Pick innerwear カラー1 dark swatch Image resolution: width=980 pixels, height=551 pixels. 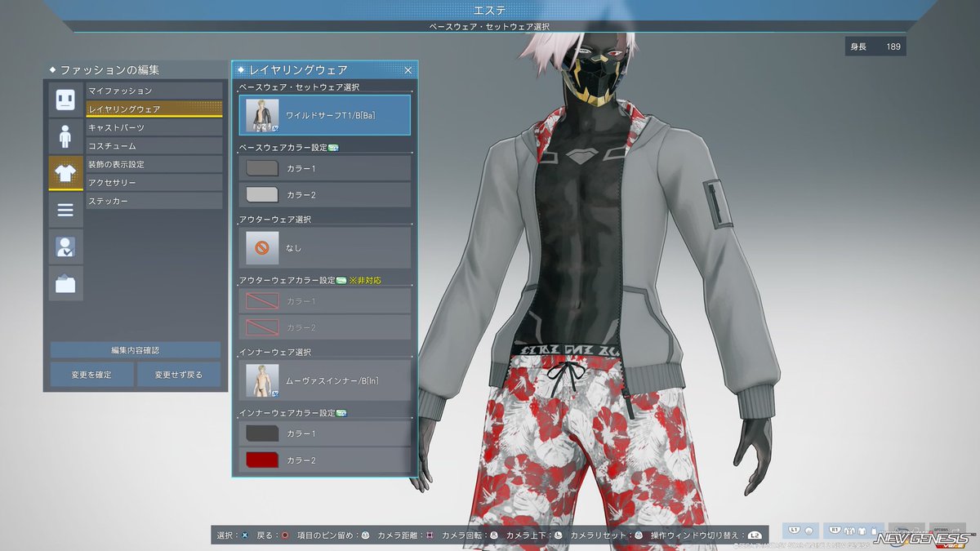262,433
